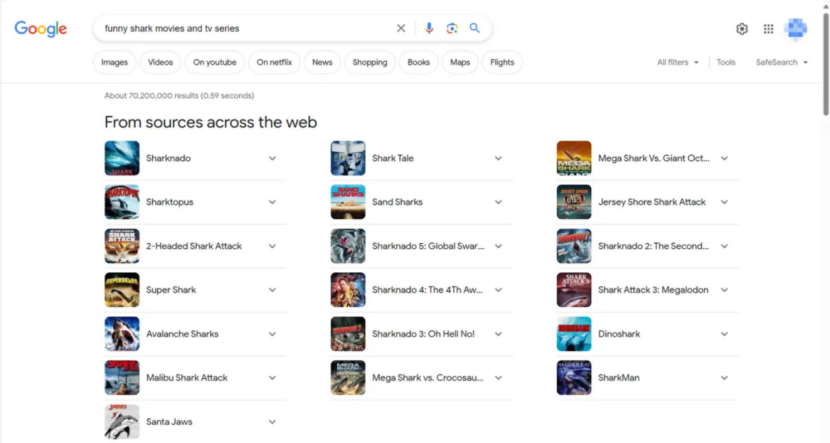Viewport: 830px width, 443px height.
Task: Select the On netflix filter chip
Action: point(274,62)
